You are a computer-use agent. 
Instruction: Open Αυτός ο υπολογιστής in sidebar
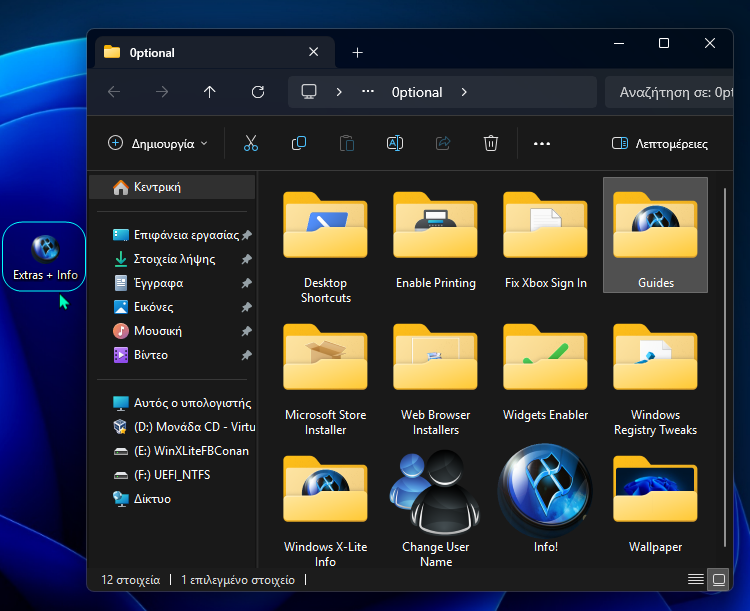[172, 403]
